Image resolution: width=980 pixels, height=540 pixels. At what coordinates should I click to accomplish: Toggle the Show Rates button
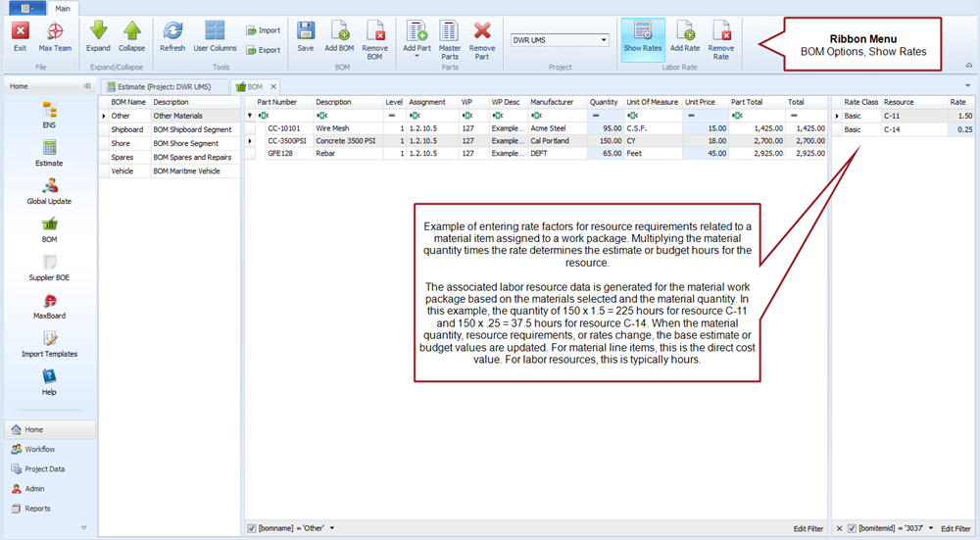pyautogui.click(x=642, y=34)
